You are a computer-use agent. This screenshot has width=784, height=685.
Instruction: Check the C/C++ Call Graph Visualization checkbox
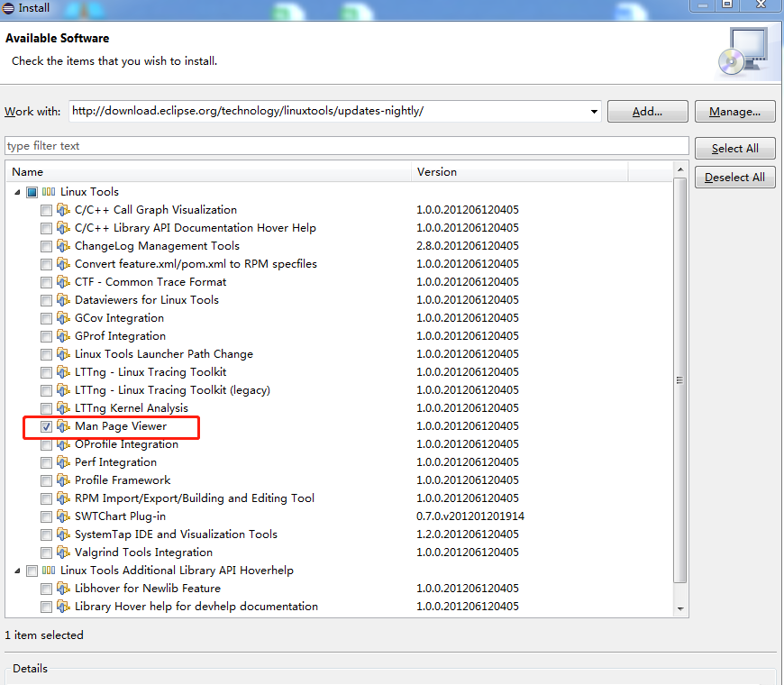point(46,211)
